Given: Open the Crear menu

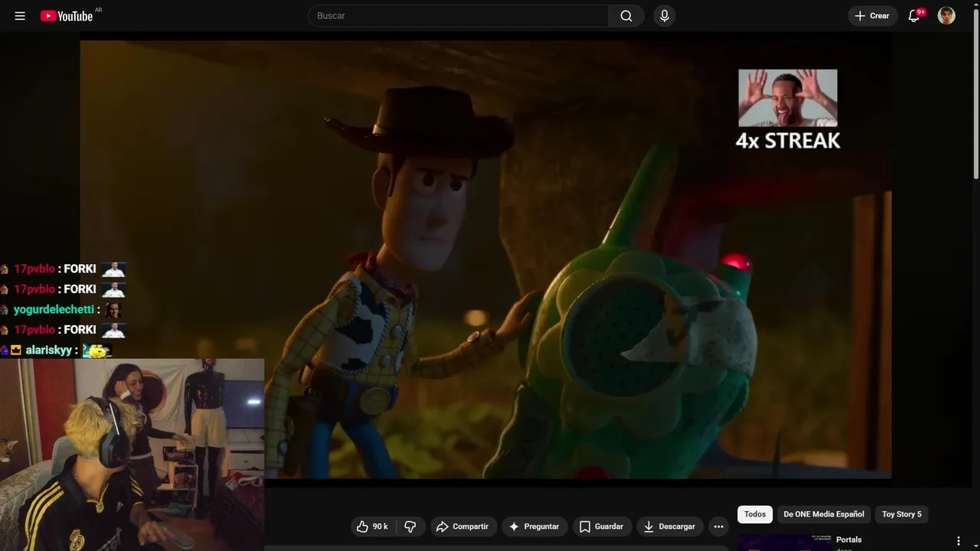Looking at the screenshot, I should [873, 16].
